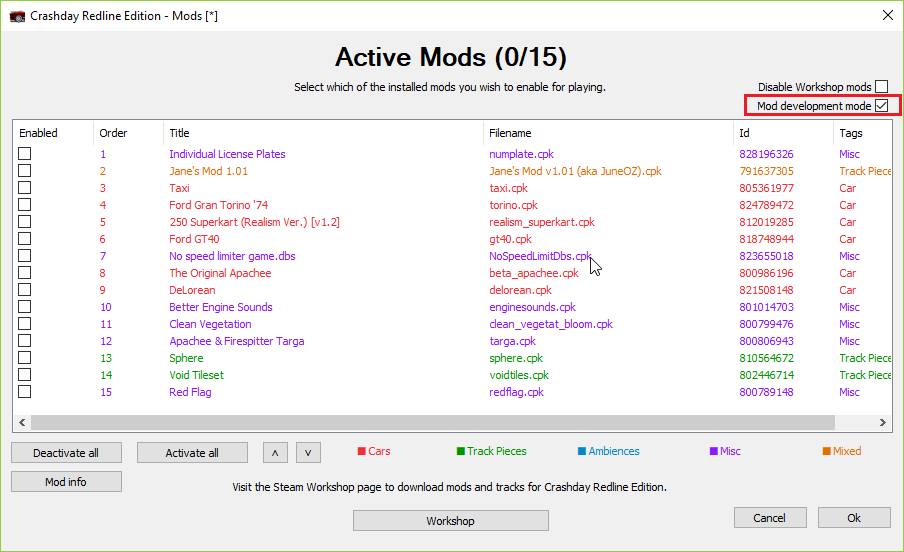This screenshot has height=552, width=904.
Task: Click the gt40.cpk filename
Action: pos(510,239)
